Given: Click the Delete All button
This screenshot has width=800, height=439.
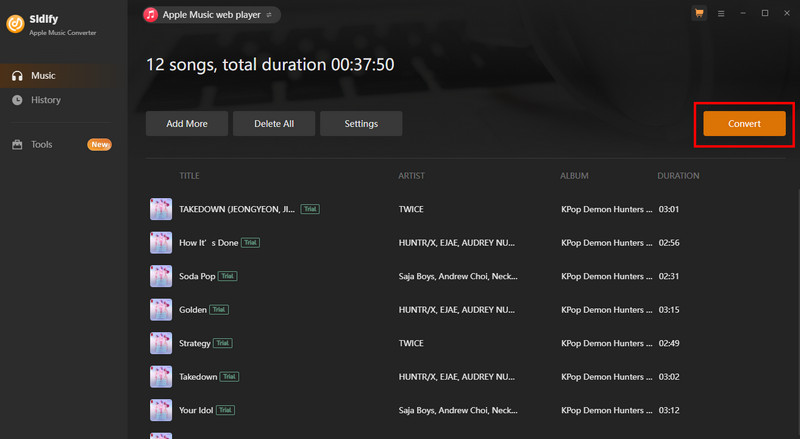Looking at the screenshot, I should 274,123.
